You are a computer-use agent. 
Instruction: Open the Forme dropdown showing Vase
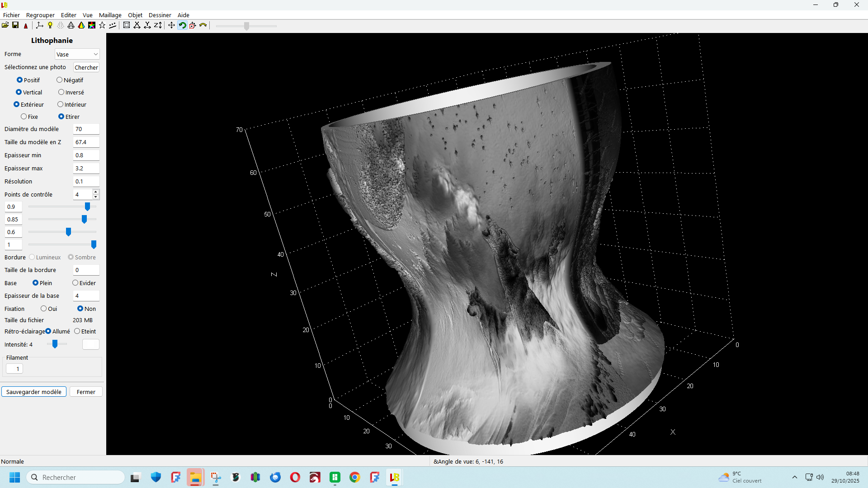click(77, 54)
